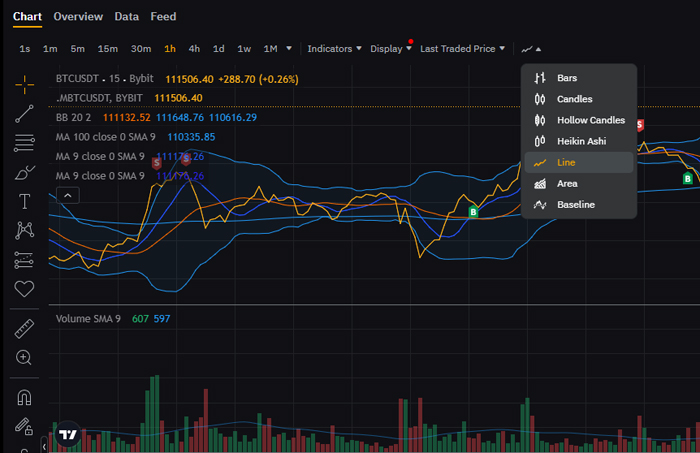700x453 pixels.
Task: Click the MA 100 close indicator legend
Action: [105, 137]
